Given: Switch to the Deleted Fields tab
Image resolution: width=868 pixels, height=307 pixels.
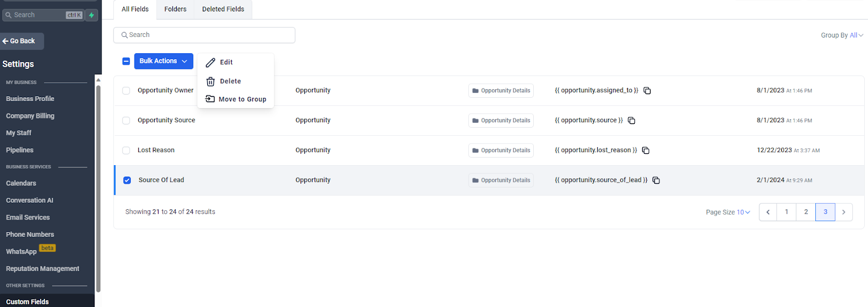Looking at the screenshot, I should coord(223,9).
